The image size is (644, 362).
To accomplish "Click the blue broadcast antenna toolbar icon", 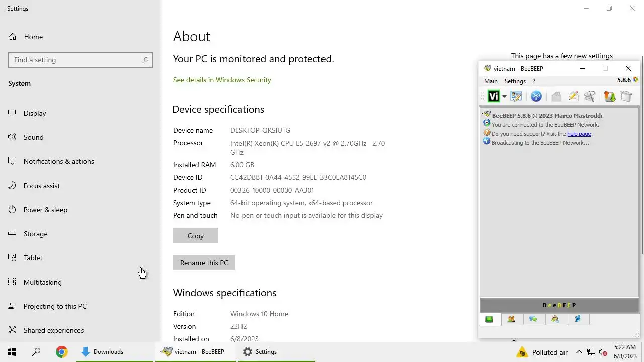I will [x=536, y=96].
